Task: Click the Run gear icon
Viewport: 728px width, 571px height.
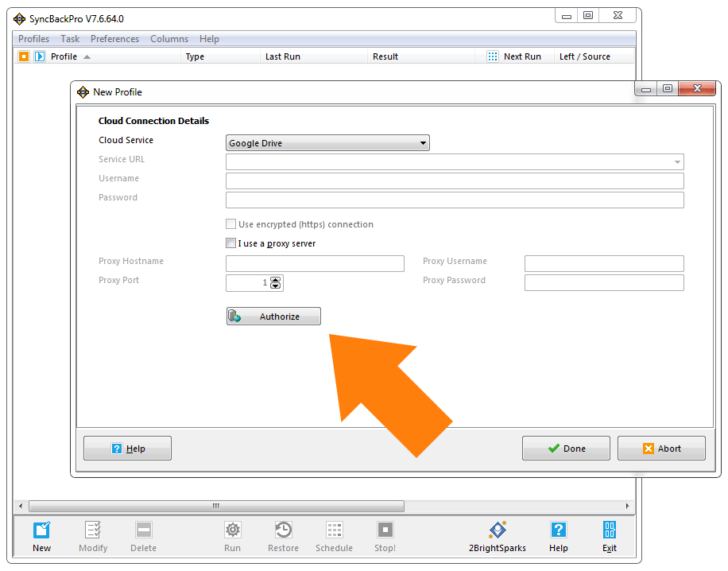Action: (233, 530)
